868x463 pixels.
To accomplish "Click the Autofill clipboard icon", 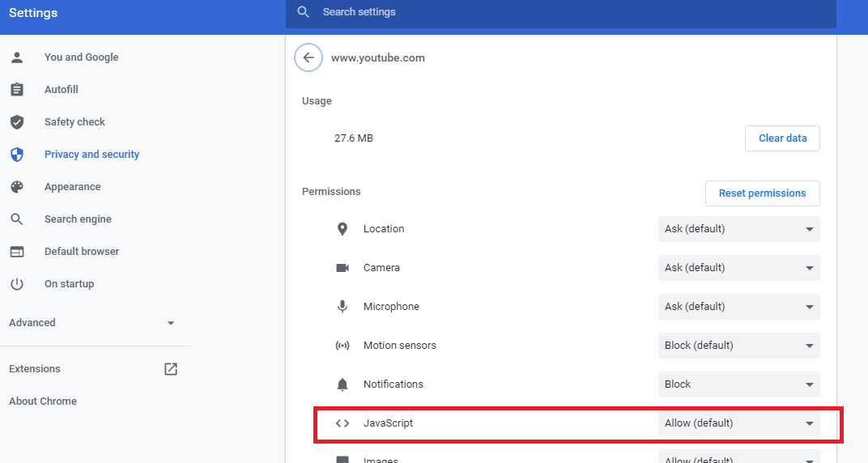I will (x=17, y=89).
